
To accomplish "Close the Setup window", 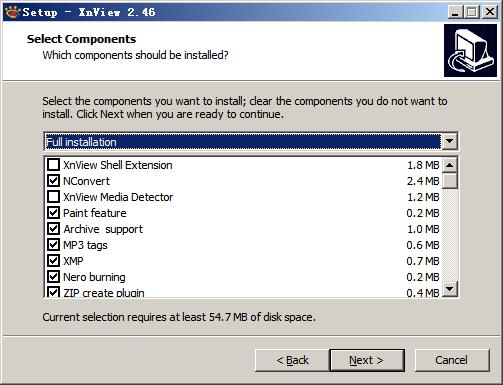I will pyautogui.click(x=490, y=12).
